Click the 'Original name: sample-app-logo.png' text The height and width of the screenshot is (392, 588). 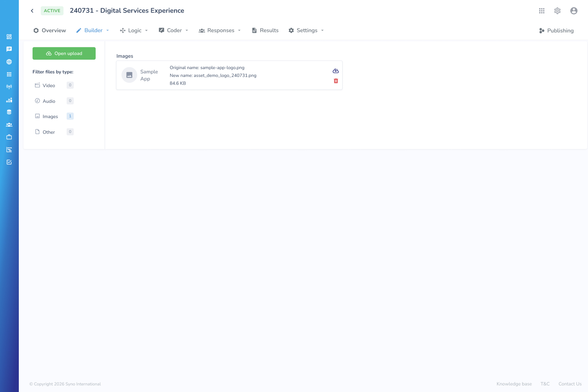207,68
